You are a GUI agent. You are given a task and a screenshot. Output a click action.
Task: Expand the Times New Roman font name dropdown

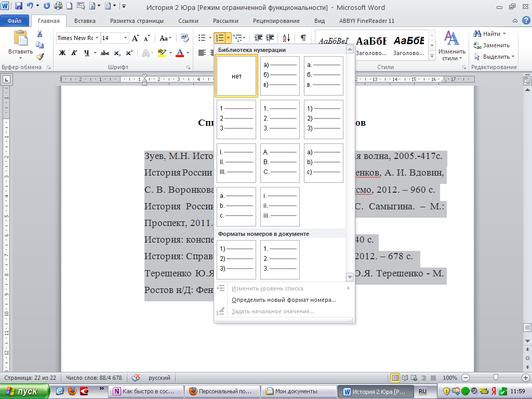point(97,38)
